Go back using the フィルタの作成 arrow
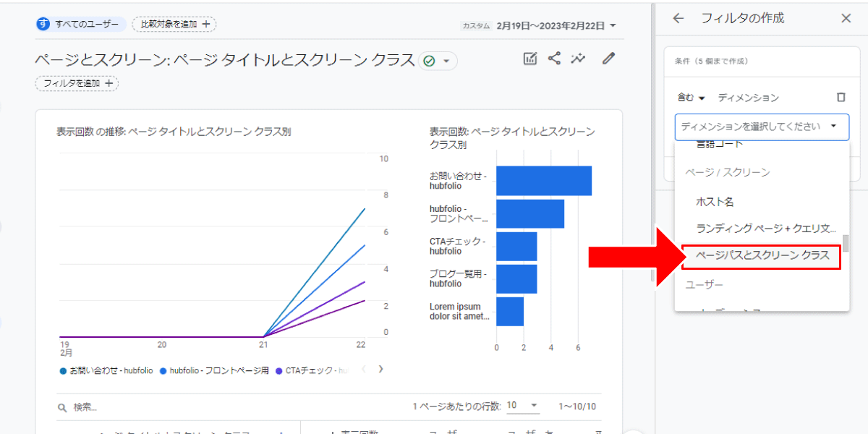Image resolution: width=868 pixels, height=434 pixels. (678, 18)
